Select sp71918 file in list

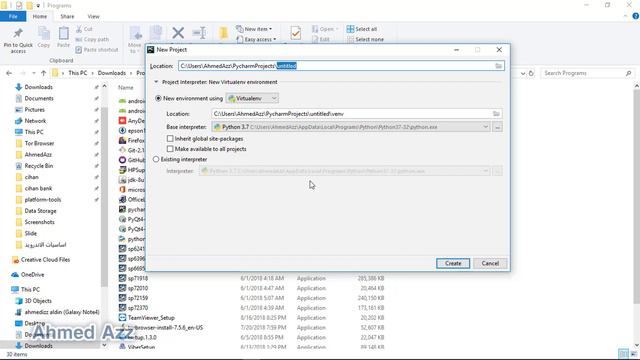pyautogui.click(x=138, y=278)
